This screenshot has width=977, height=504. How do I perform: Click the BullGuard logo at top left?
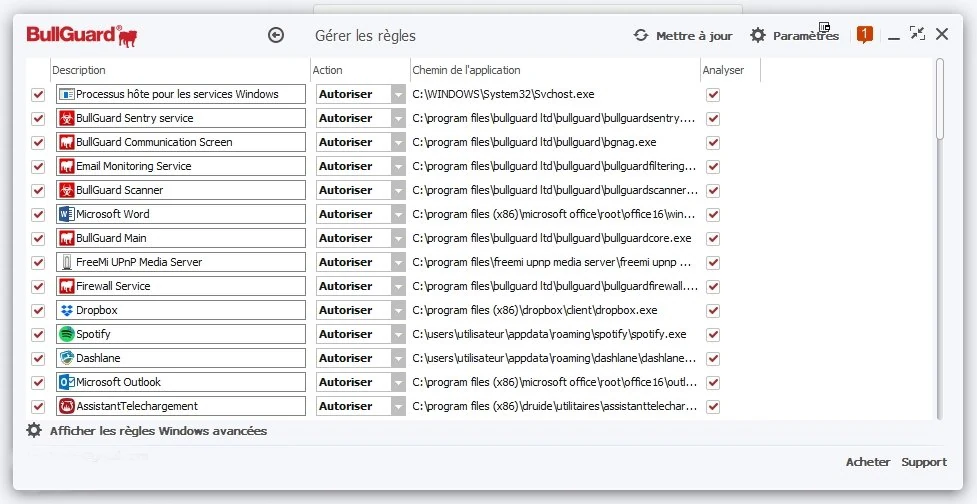point(82,36)
